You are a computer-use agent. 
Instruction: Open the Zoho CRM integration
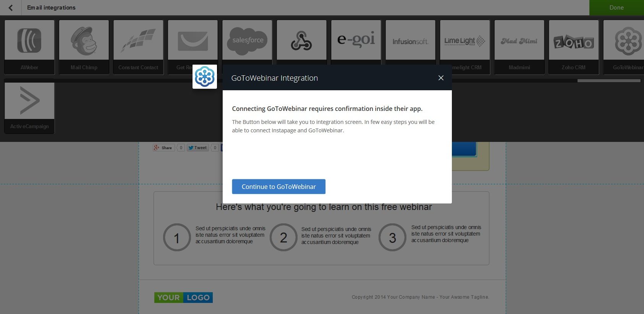point(574,47)
